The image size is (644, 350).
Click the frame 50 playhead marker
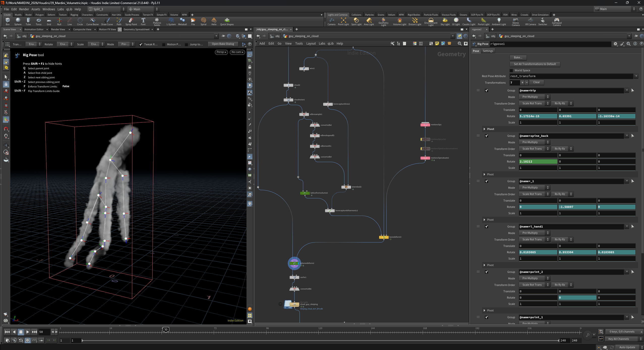point(166,330)
